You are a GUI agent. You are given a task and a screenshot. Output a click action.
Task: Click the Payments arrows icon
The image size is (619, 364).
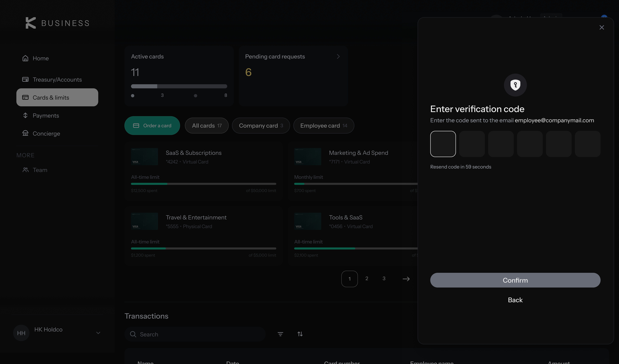click(25, 115)
